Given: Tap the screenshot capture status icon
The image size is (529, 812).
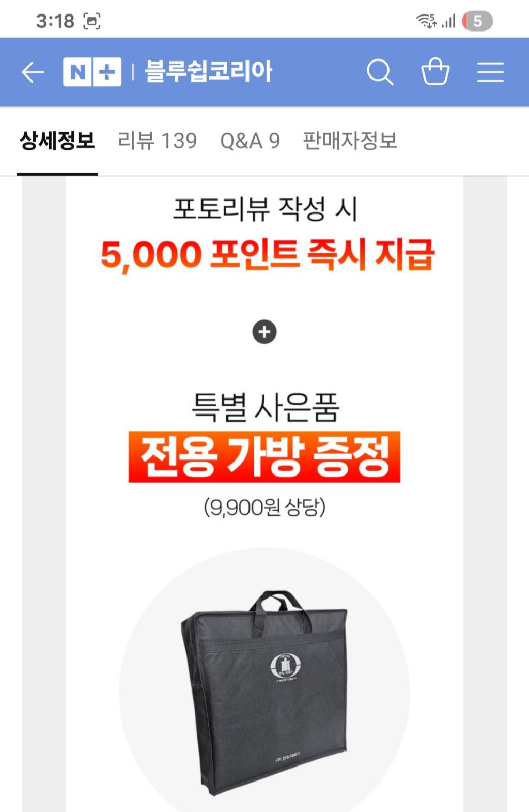Looking at the screenshot, I should click(92, 21).
